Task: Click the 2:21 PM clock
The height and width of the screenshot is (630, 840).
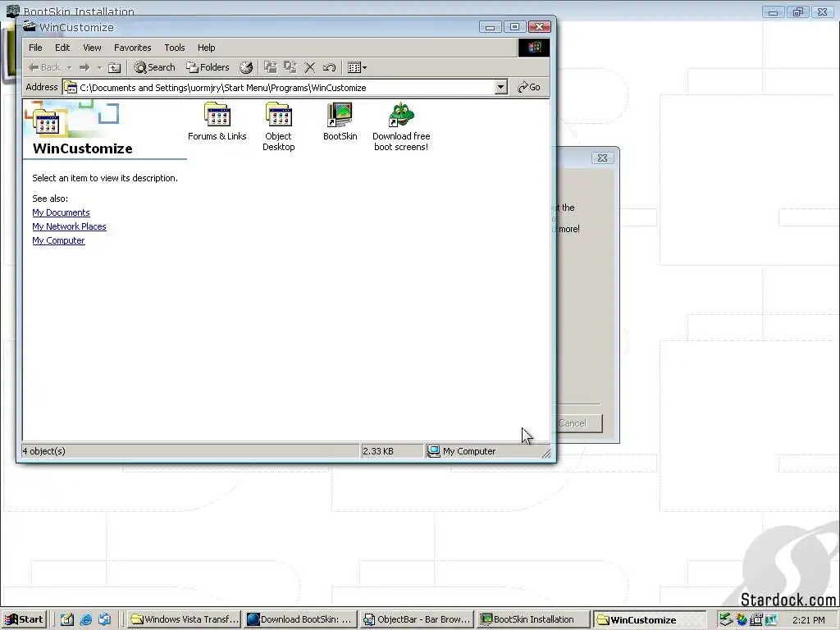Action: (809, 620)
